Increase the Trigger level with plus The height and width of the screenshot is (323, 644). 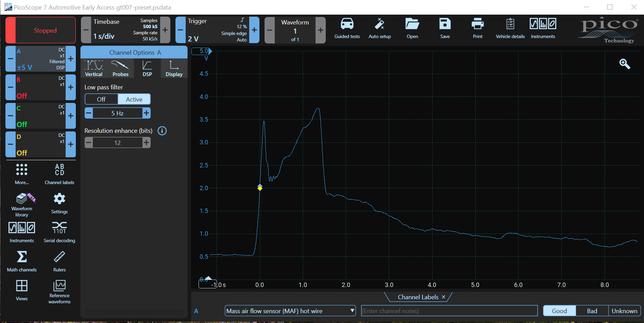click(x=254, y=30)
